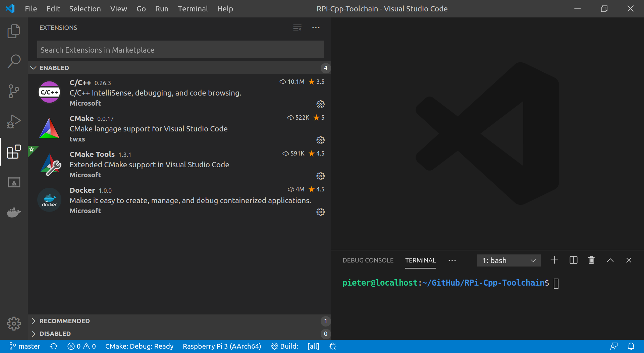Image resolution: width=644 pixels, height=353 pixels.
Task: Split the terminal pane
Action: (x=574, y=260)
